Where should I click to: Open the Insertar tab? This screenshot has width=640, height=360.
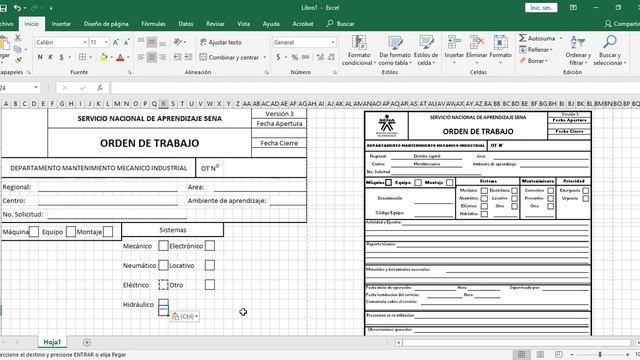61,24
